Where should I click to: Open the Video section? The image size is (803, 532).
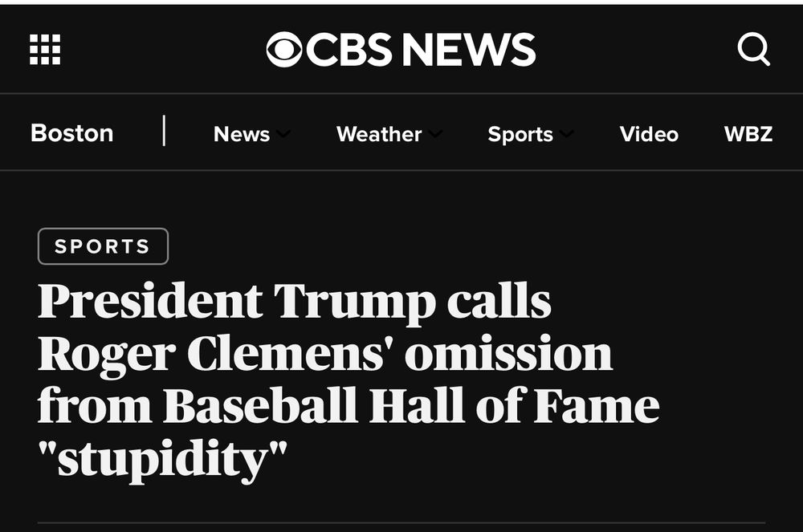tap(648, 134)
